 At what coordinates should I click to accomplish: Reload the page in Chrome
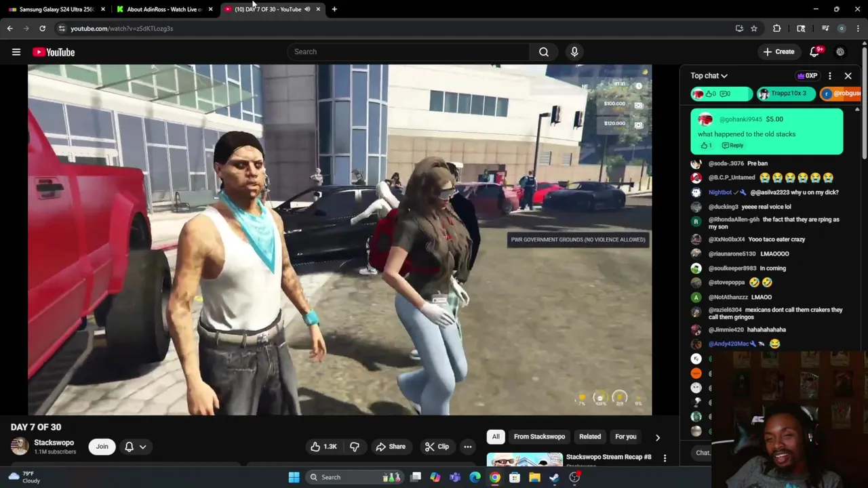tap(42, 28)
